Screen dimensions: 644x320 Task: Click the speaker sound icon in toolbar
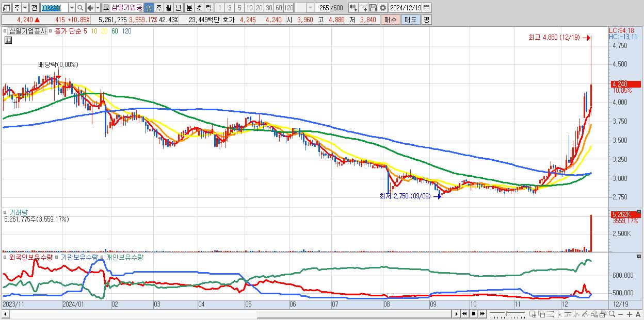tap(90, 8)
